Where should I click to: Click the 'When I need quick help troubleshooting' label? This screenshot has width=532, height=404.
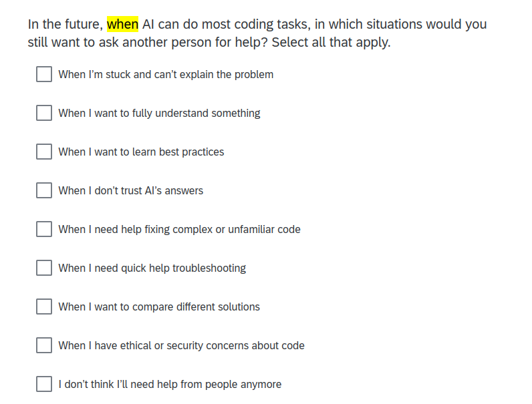tap(152, 268)
